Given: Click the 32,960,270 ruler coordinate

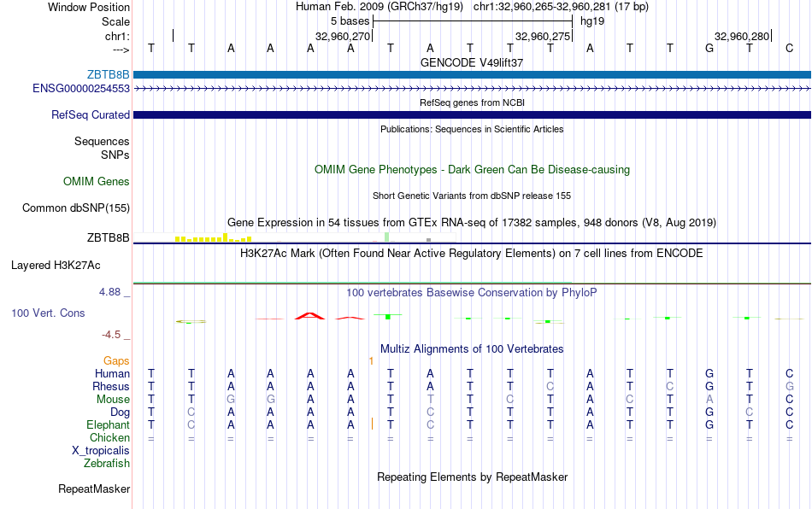Looking at the screenshot, I should (343, 36).
